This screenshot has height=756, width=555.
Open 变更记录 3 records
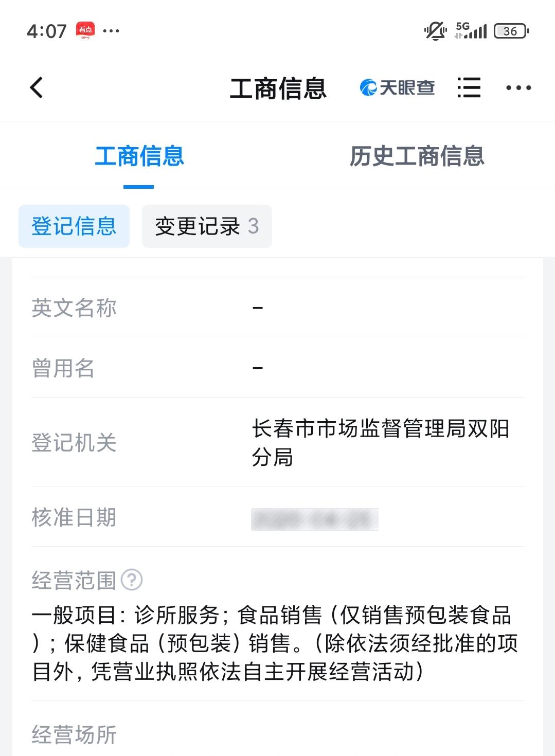tap(207, 226)
